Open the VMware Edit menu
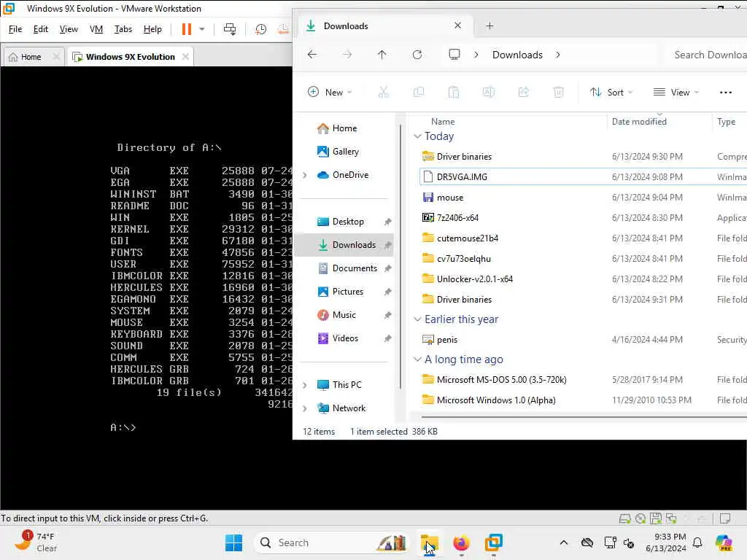The image size is (747, 560). tap(41, 29)
